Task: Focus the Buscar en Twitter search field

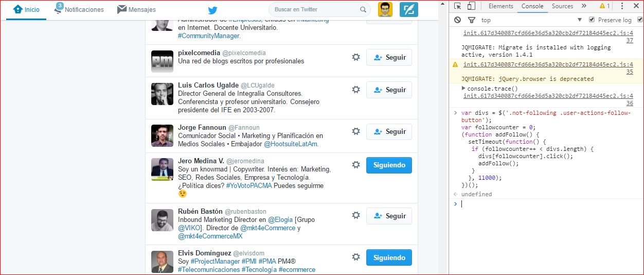Action: pos(319,9)
